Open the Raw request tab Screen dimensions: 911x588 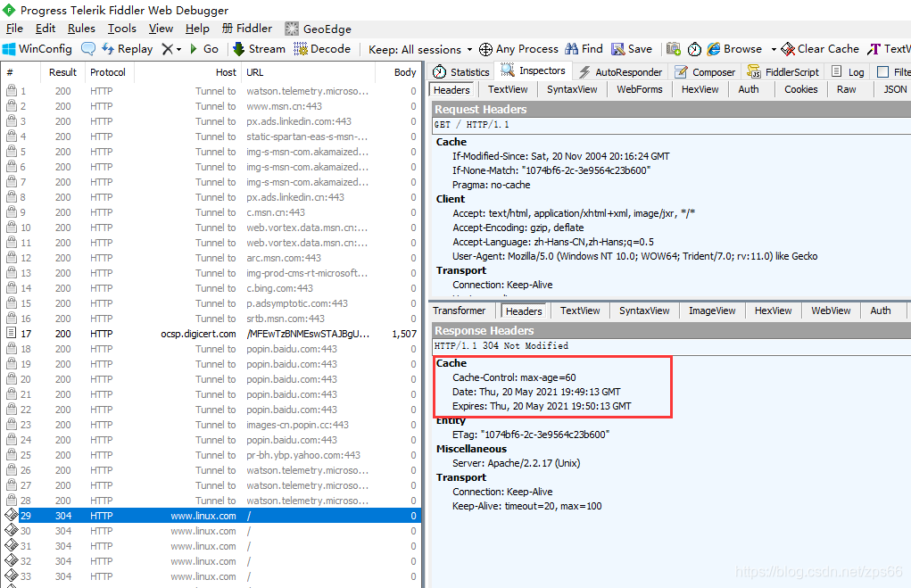point(846,89)
